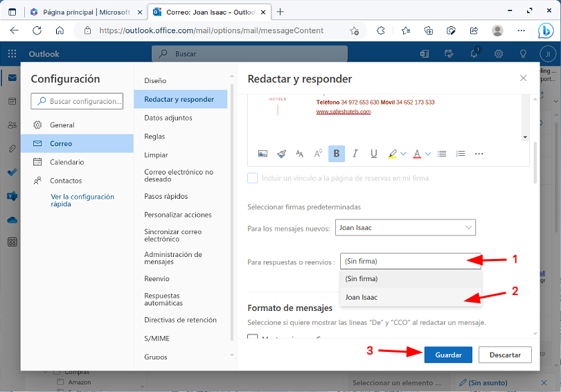561x392 pixels.
Task: Apply italic formatting to signature
Action: click(x=355, y=154)
